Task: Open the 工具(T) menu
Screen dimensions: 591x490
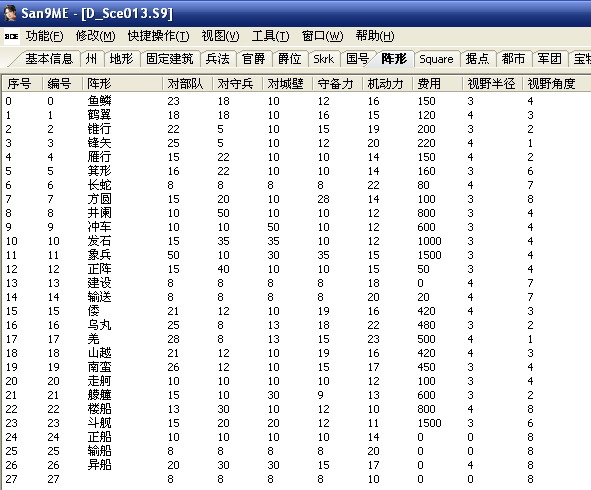Action: [x=271, y=36]
